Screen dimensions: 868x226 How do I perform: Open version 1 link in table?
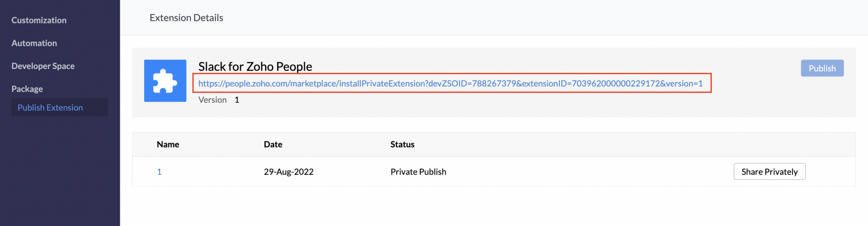coord(159,172)
